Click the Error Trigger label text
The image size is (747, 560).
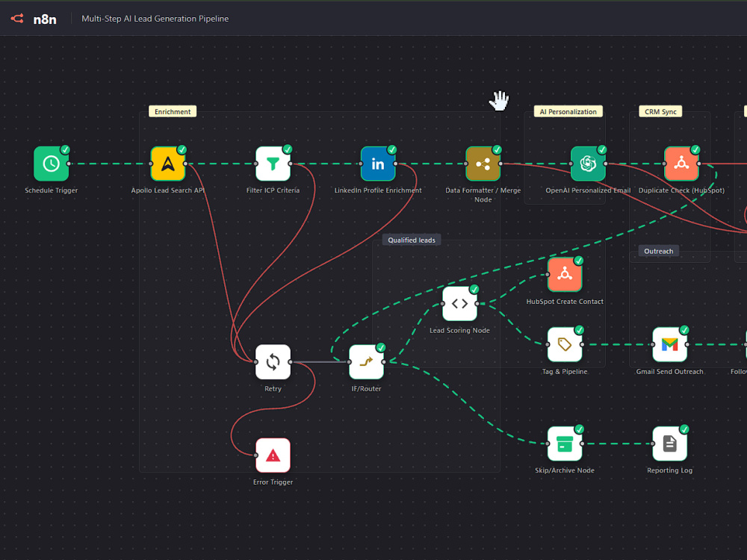(273, 482)
